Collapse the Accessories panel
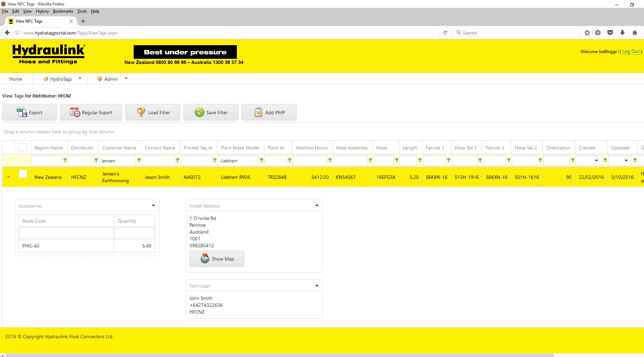 pyautogui.click(x=153, y=205)
